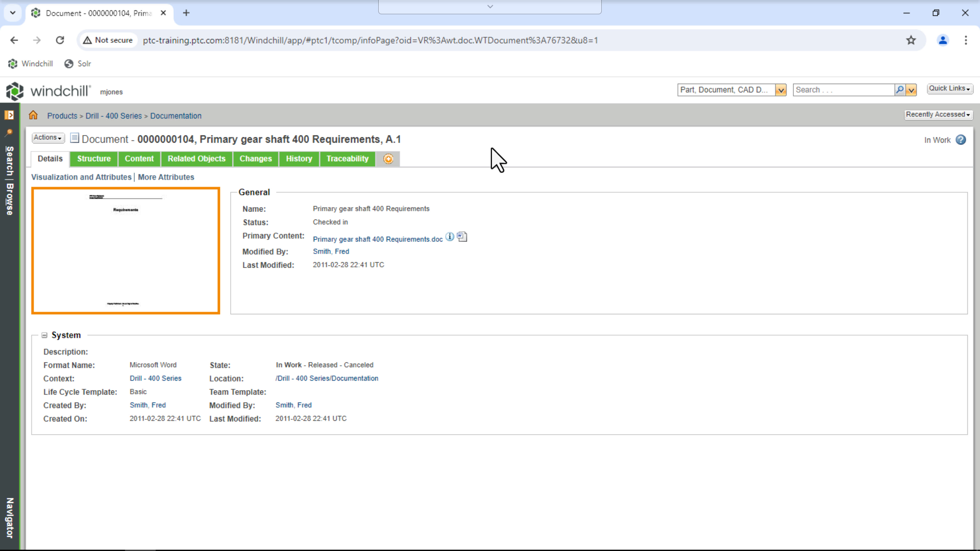Close the Document browser tab

(x=163, y=13)
